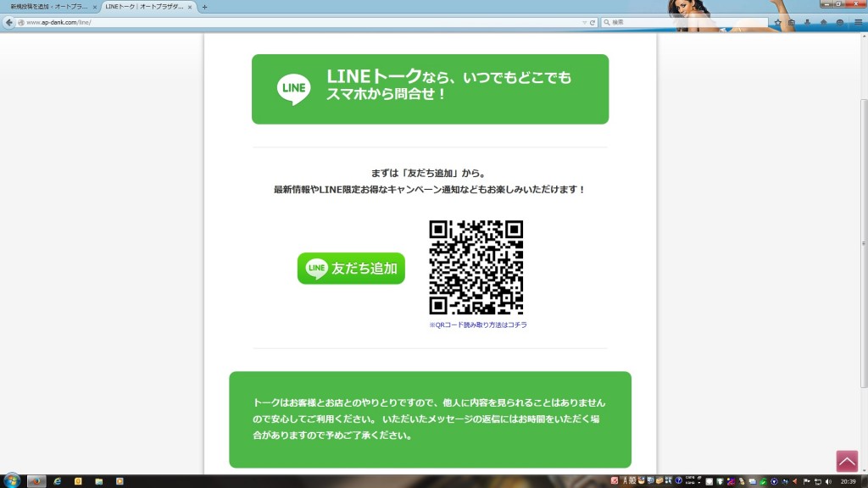Open the Firefox hamburger menu

pyautogui.click(x=858, y=23)
